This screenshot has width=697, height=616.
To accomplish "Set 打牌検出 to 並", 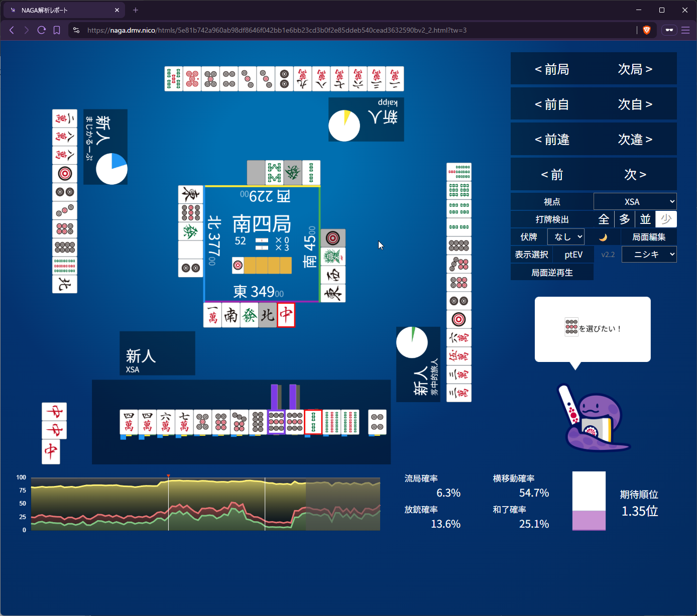I will (645, 219).
